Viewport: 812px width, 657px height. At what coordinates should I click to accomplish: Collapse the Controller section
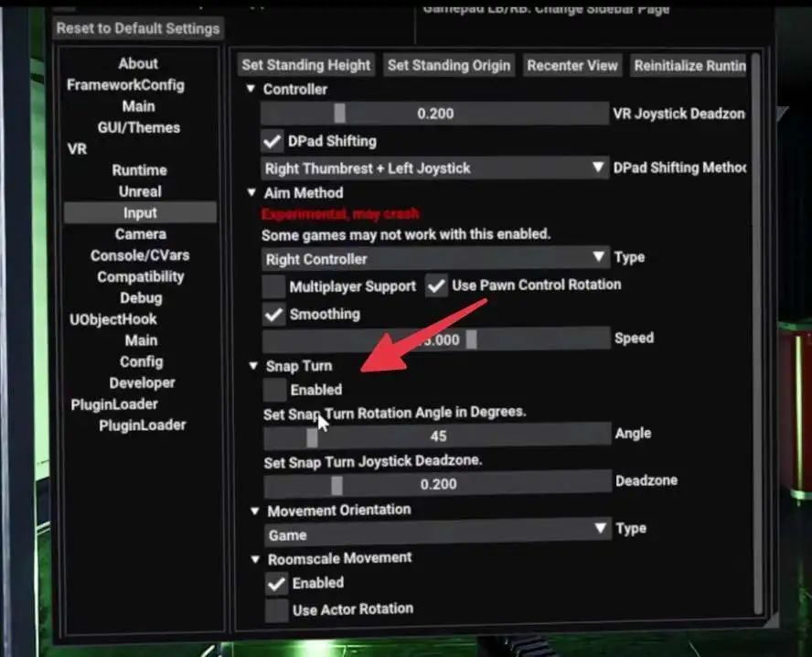(x=251, y=89)
